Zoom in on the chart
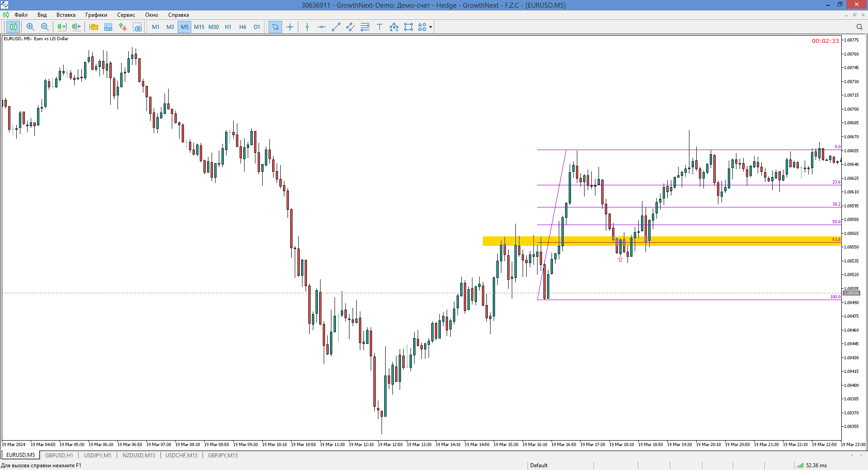The width and height of the screenshot is (868, 470). (x=30, y=27)
